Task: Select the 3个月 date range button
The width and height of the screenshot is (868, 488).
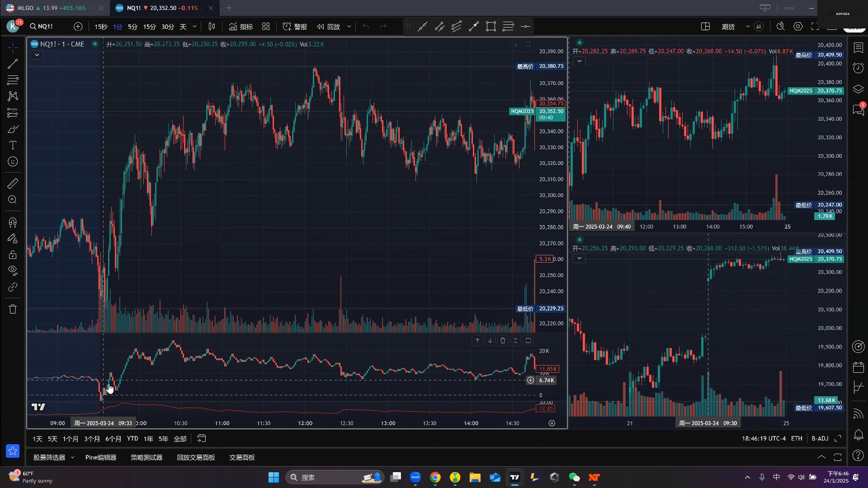Action: (x=92, y=439)
